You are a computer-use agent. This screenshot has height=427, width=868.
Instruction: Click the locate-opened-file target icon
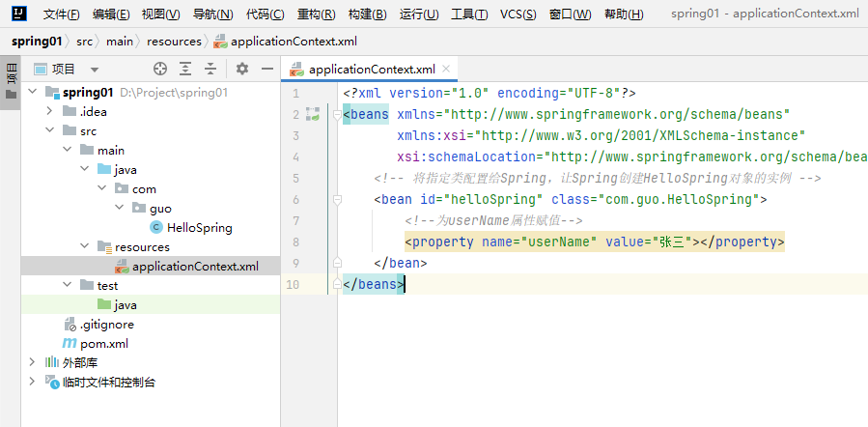tap(160, 69)
